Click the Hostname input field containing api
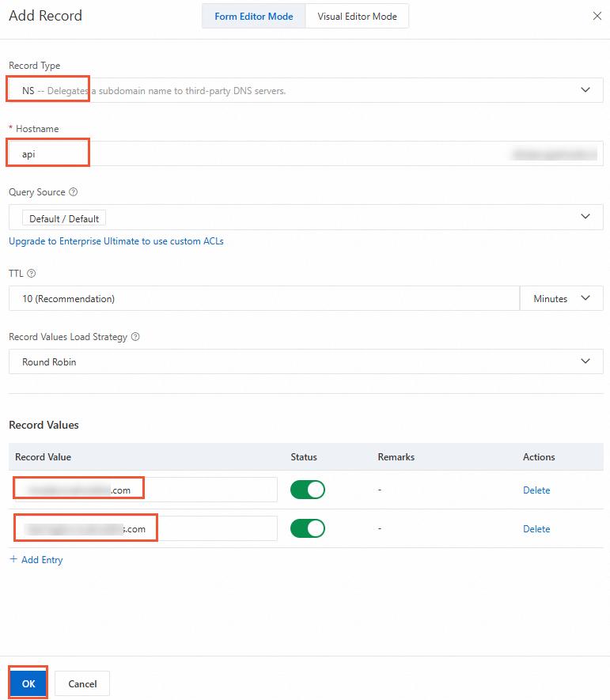 306,153
